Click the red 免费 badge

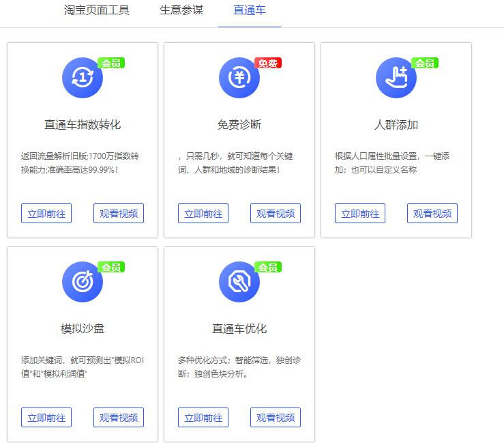point(267,63)
